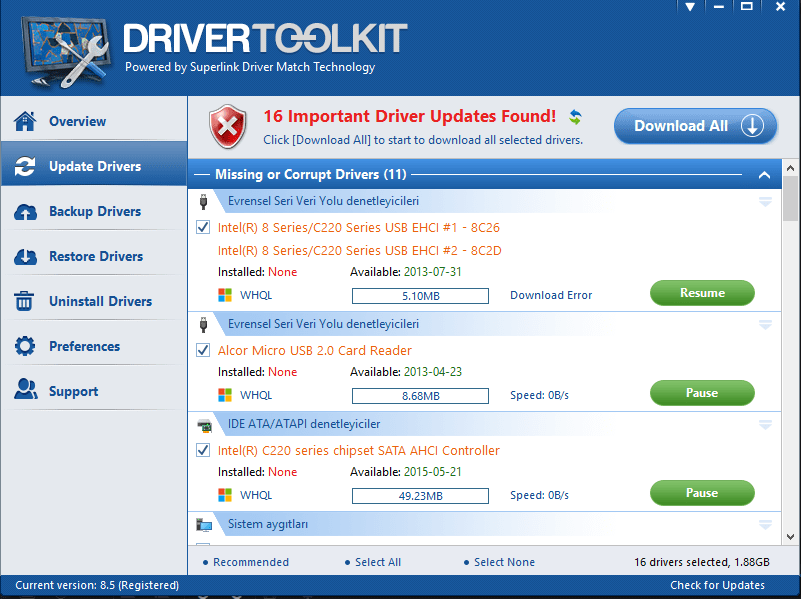The height and width of the screenshot is (599, 801).
Task: Click the Support people icon
Action: click(x=26, y=390)
